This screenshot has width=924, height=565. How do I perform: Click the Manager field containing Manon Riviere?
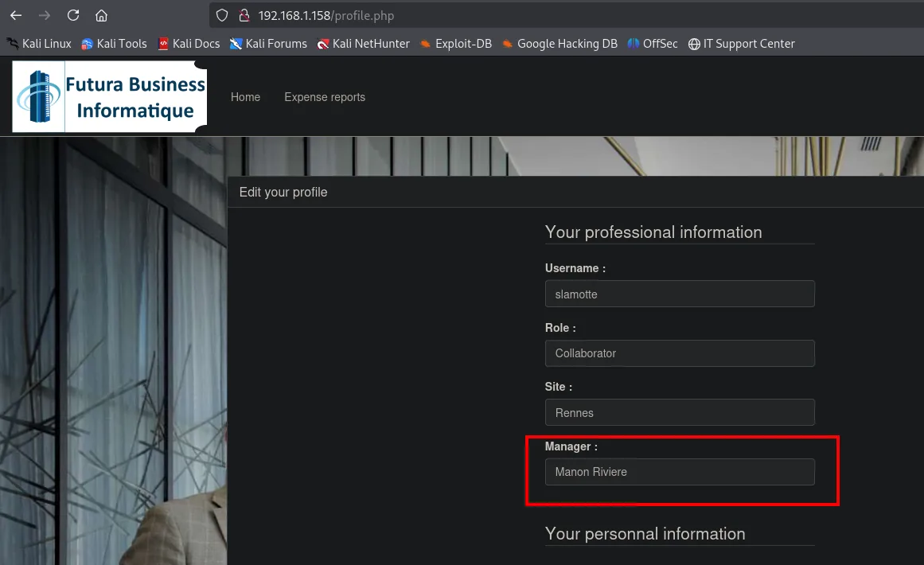pyautogui.click(x=680, y=472)
